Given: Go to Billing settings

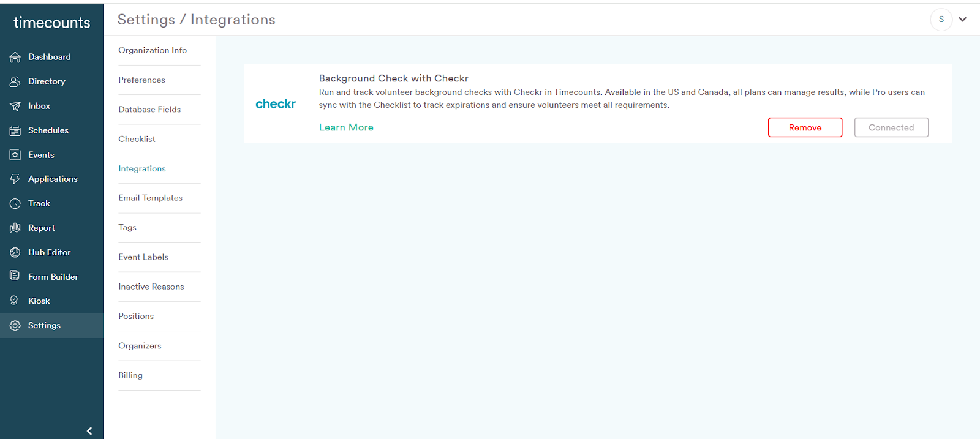Looking at the screenshot, I should 130,375.
